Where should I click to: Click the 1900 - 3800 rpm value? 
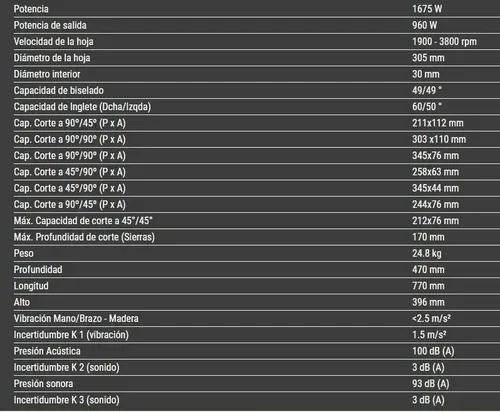(444, 42)
